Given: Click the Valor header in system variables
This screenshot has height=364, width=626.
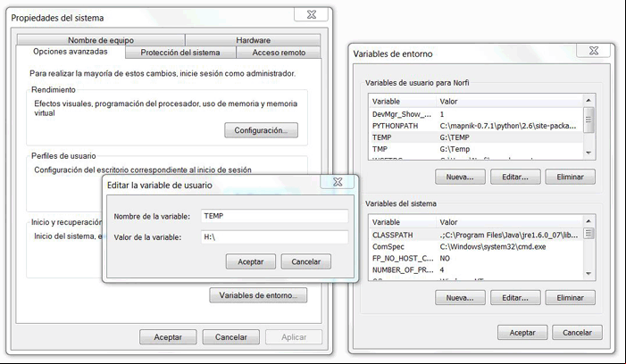Looking at the screenshot, I should [x=510, y=222].
